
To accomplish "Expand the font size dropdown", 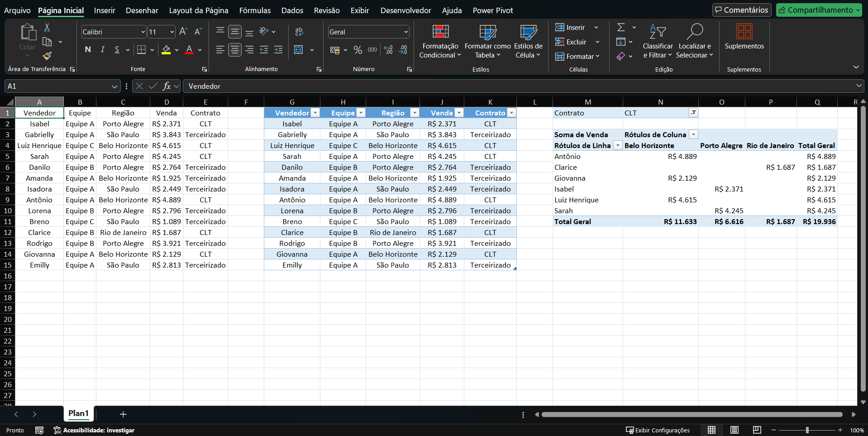I will coord(172,32).
